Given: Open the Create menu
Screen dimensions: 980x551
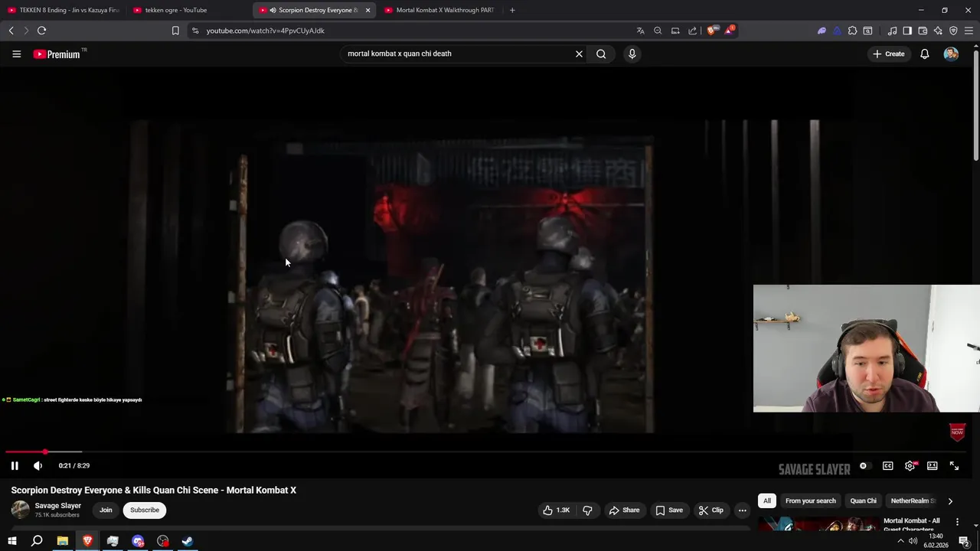Looking at the screenshot, I should point(889,54).
